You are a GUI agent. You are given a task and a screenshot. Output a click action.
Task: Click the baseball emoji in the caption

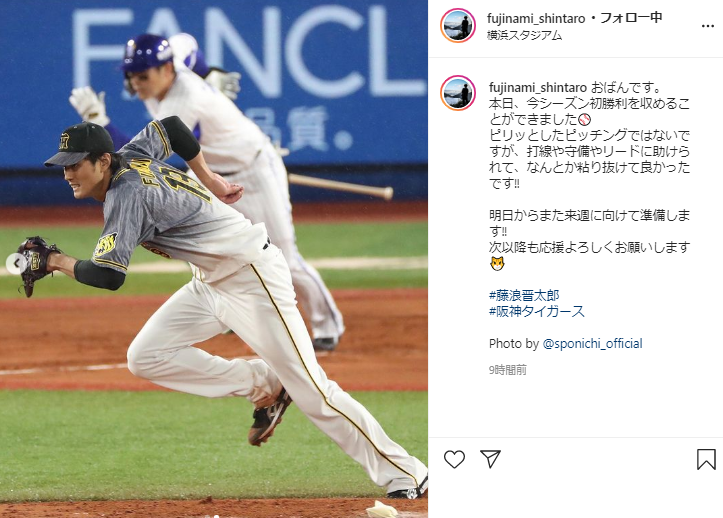pos(584,119)
